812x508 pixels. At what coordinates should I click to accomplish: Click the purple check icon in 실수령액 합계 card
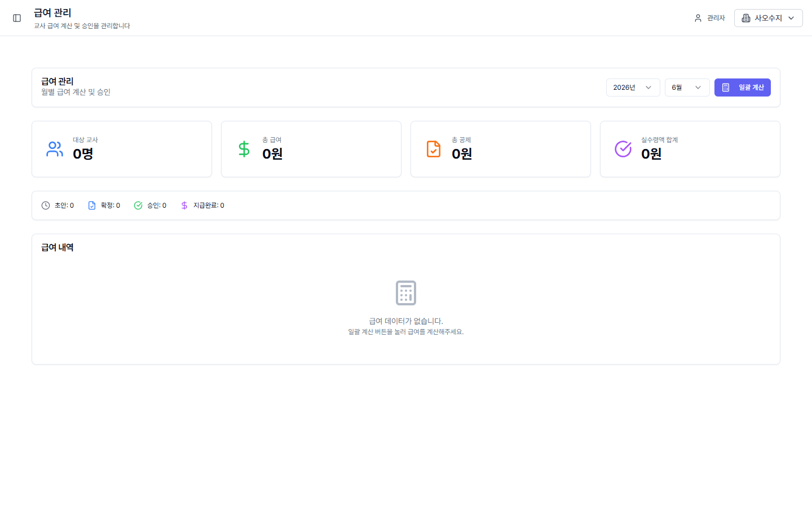623,149
